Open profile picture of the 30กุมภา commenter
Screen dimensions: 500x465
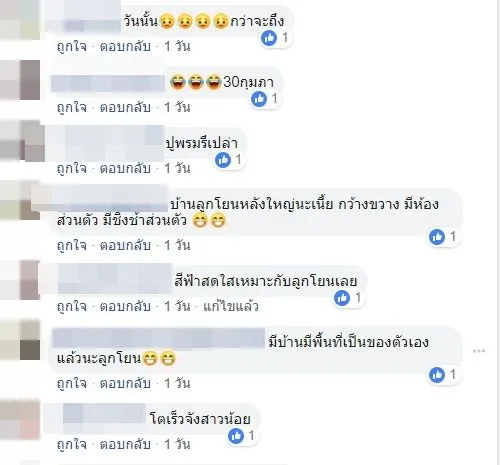coord(20,80)
